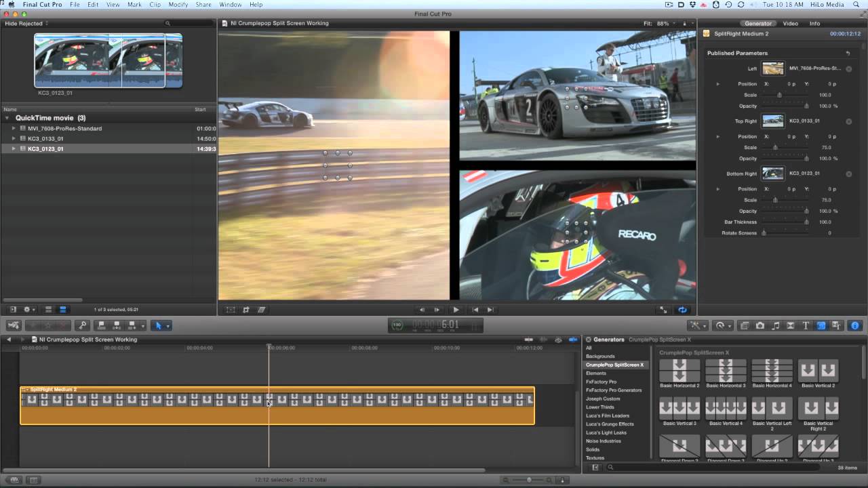
Task: Open the Music and Sound Effects browser
Action: [x=776, y=325]
